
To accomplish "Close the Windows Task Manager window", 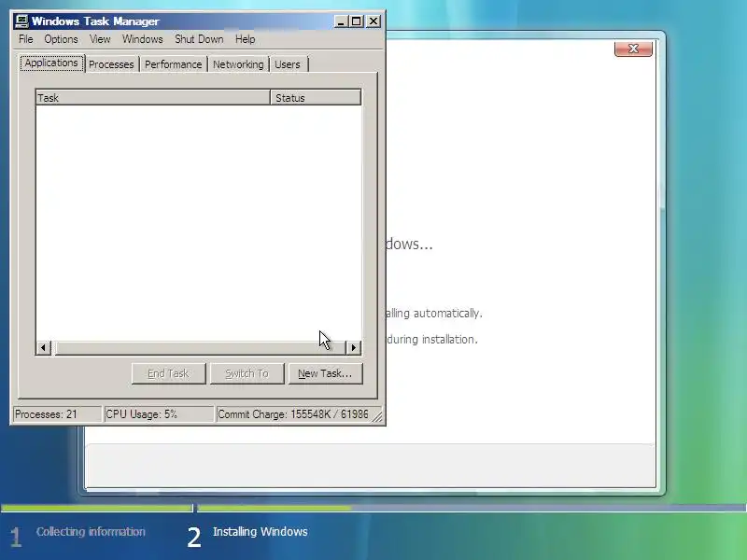I will (373, 21).
